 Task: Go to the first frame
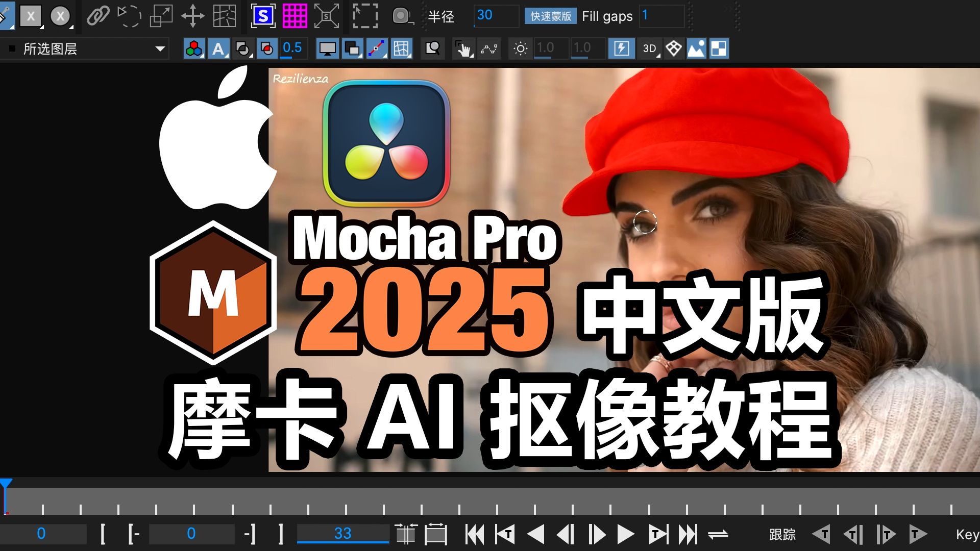point(475,535)
